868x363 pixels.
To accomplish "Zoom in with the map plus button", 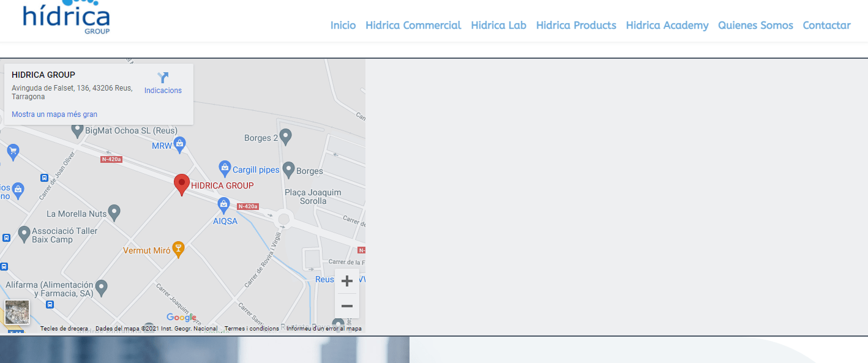I will [347, 281].
